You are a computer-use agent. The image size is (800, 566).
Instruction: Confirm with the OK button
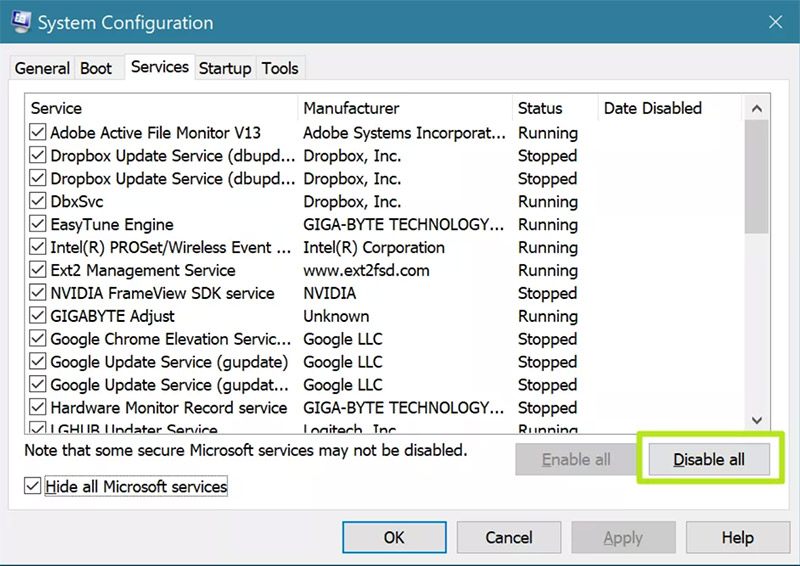(394, 537)
